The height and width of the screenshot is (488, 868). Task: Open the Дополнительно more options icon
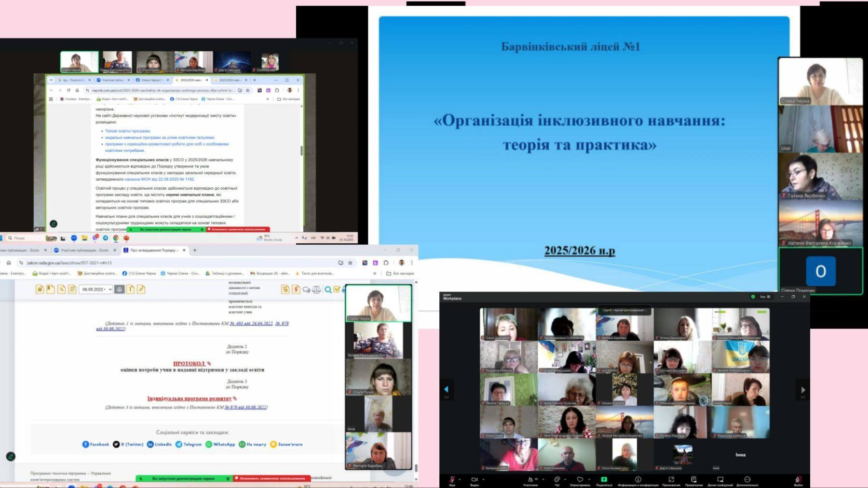click(x=747, y=480)
